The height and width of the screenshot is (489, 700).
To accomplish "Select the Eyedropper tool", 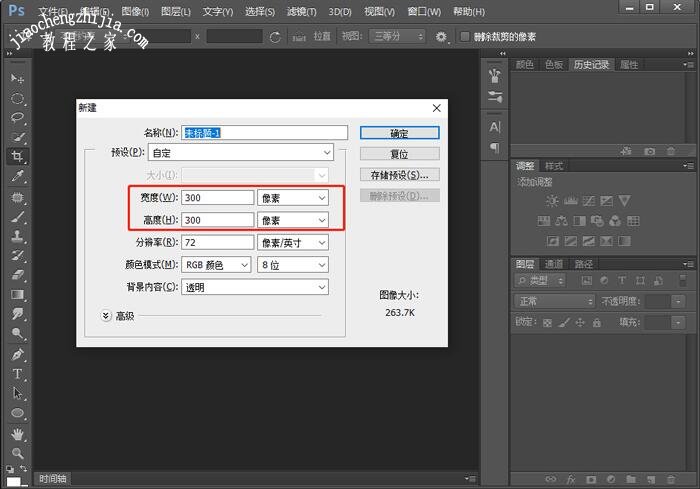I will [17, 177].
